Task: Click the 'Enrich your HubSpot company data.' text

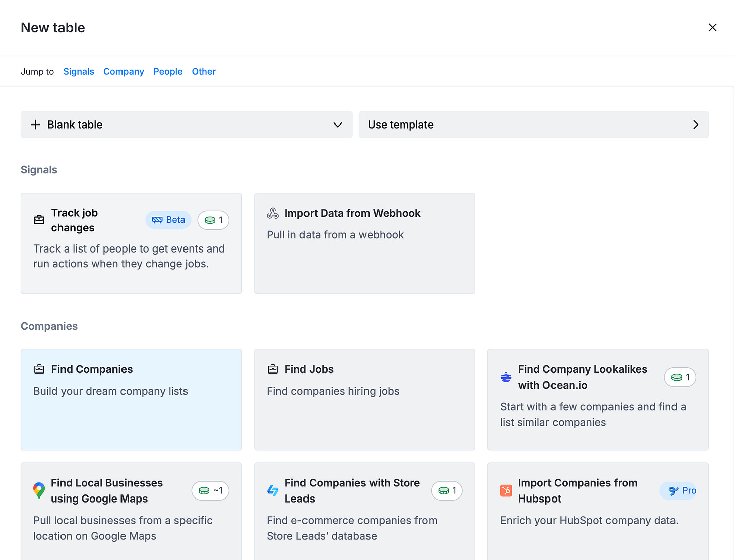Action: 589,520
